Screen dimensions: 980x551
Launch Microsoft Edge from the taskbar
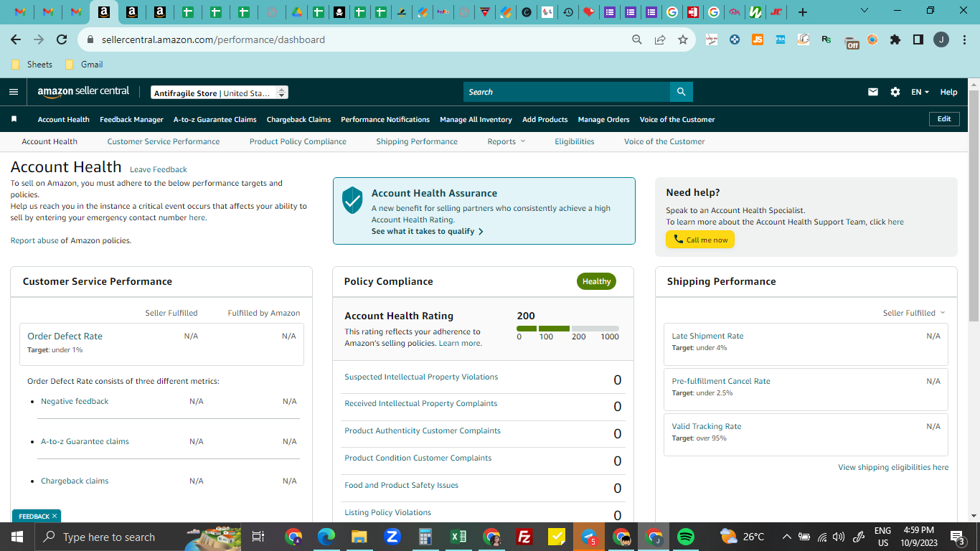326,537
